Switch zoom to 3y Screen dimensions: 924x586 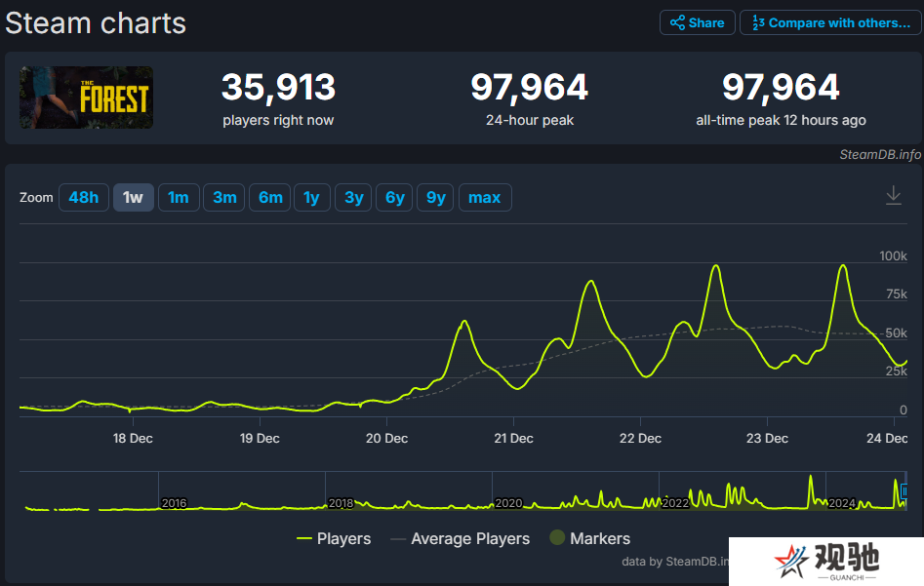click(353, 197)
